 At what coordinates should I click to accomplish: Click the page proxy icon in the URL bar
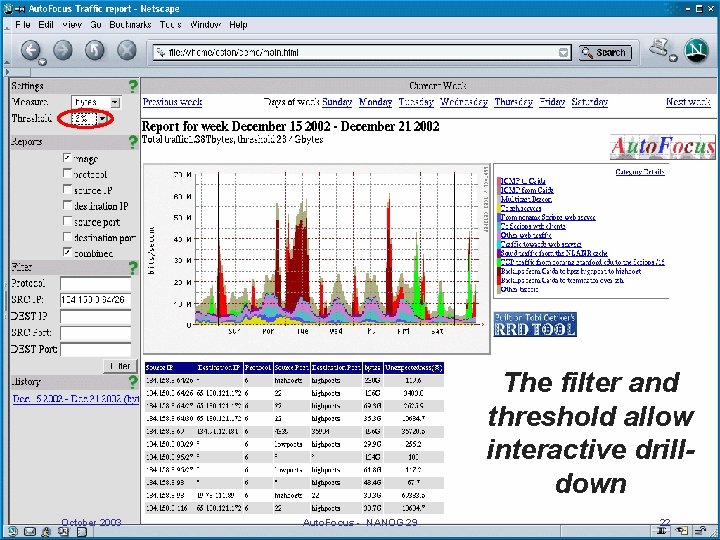click(160, 52)
